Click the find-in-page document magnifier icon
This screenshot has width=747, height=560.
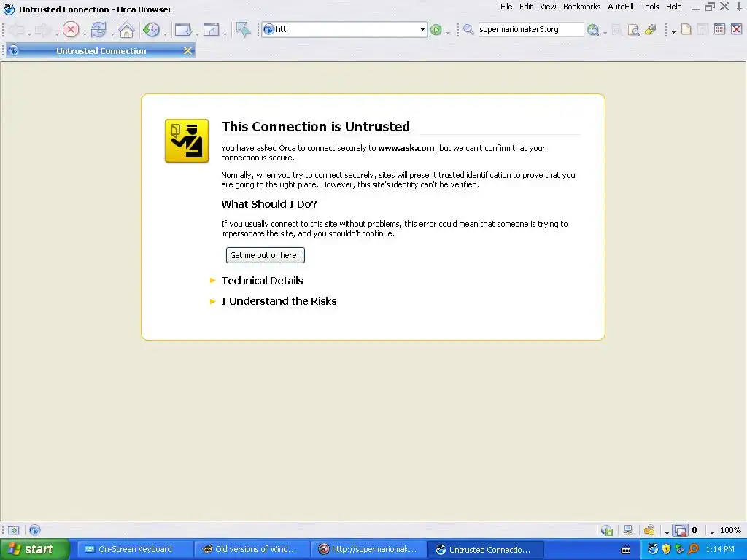coord(634,29)
